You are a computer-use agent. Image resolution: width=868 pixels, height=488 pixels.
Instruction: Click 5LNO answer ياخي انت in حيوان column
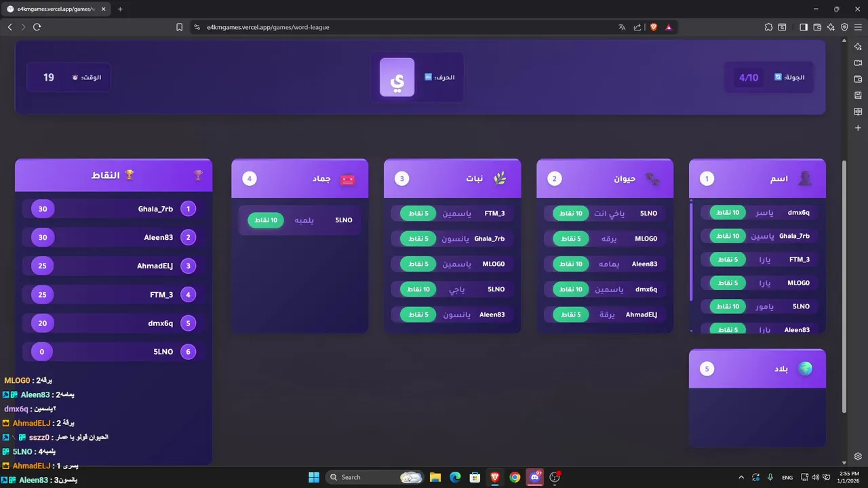coord(605,213)
